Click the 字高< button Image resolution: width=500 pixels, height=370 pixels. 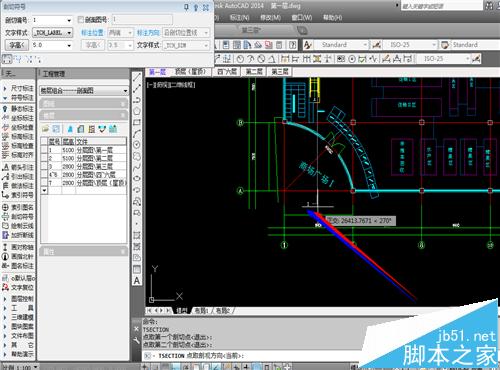[17, 45]
